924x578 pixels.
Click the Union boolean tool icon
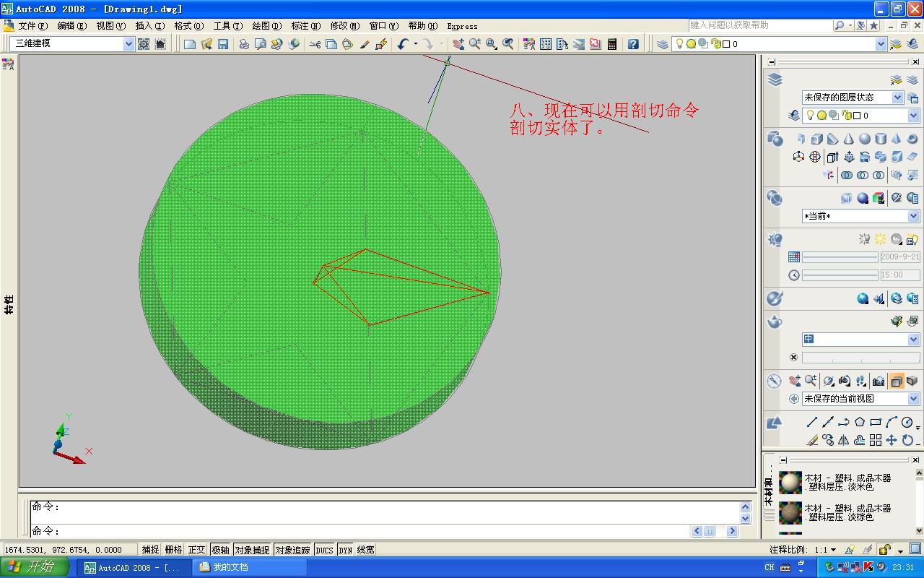click(847, 175)
